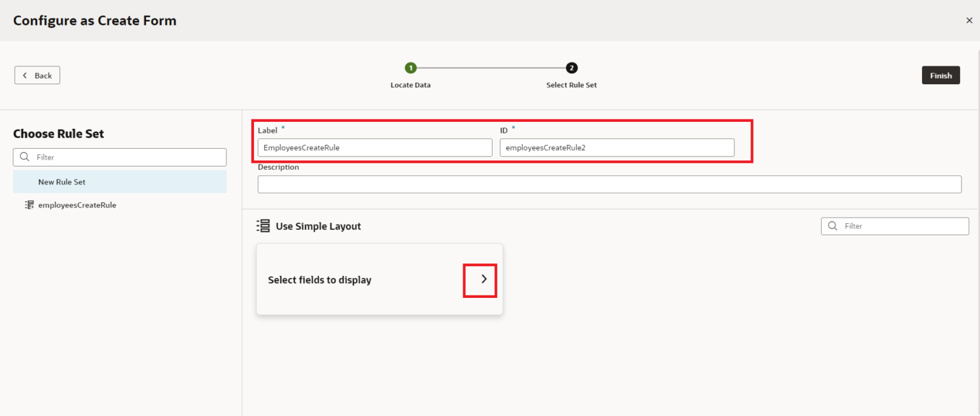Click the fields Filter search icon

pyautogui.click(x=833, y=226)
